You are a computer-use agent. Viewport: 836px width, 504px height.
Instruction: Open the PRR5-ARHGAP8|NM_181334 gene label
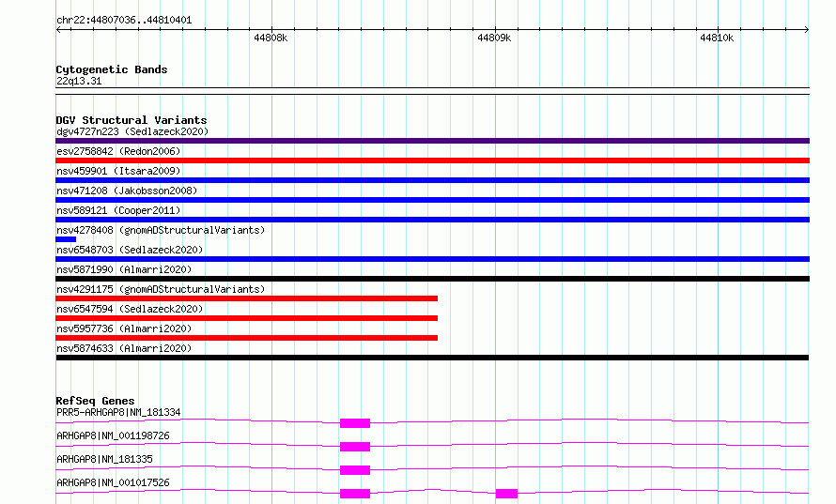tap(118, 412)
